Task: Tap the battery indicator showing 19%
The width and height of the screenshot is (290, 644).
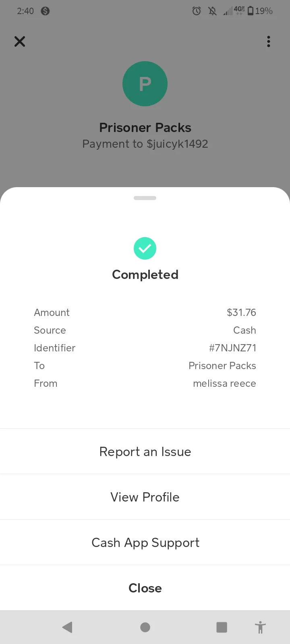Action: point(260,11)
